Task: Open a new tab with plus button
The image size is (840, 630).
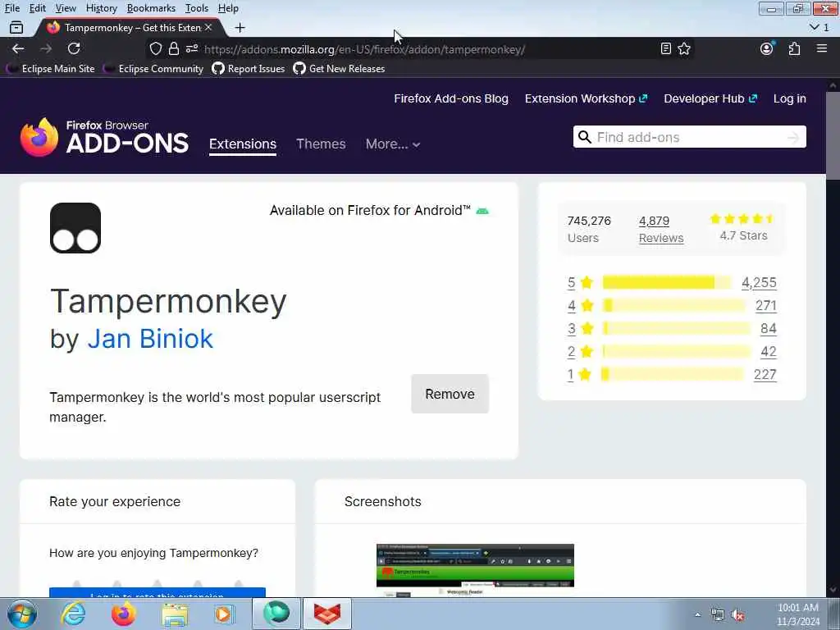Action: [x=240, y=27]
